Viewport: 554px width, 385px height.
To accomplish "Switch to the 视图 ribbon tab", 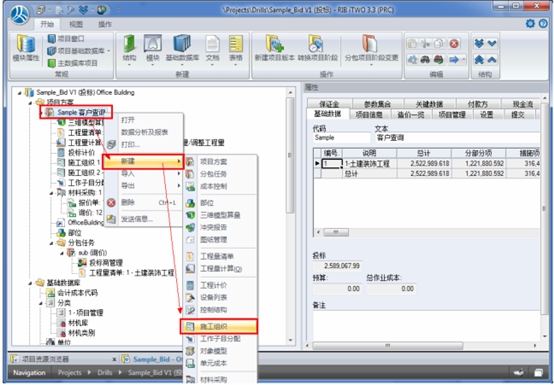I will click(x=76, y=24).
